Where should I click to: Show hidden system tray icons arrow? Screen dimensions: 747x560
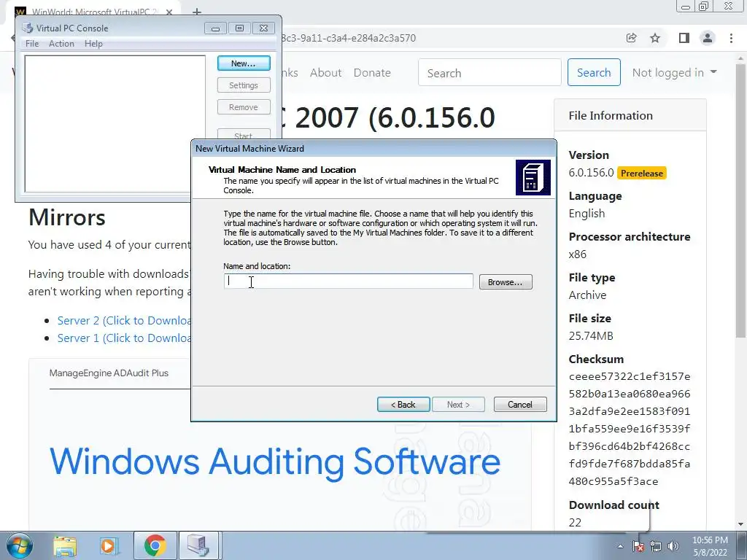(x=620, y=546)
